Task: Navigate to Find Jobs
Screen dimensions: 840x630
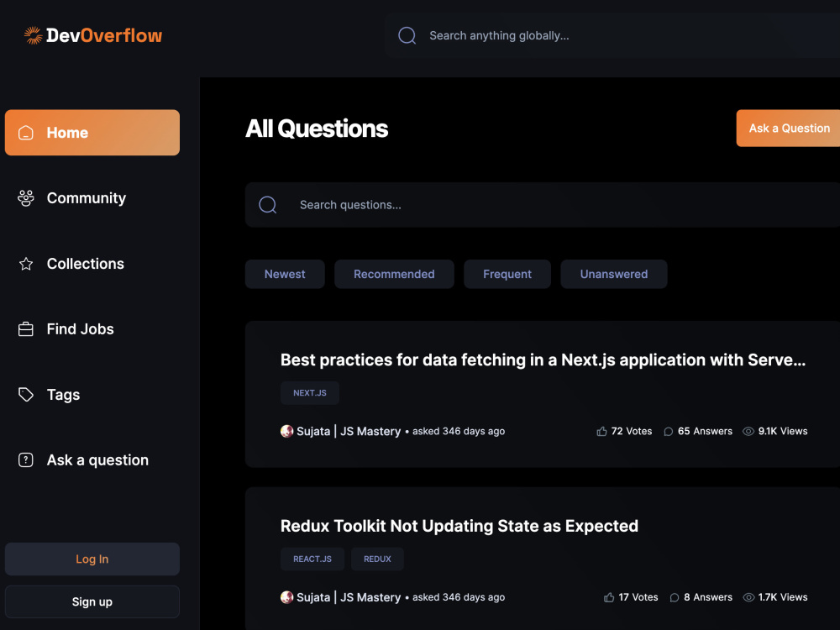Action: click(92, 329)
